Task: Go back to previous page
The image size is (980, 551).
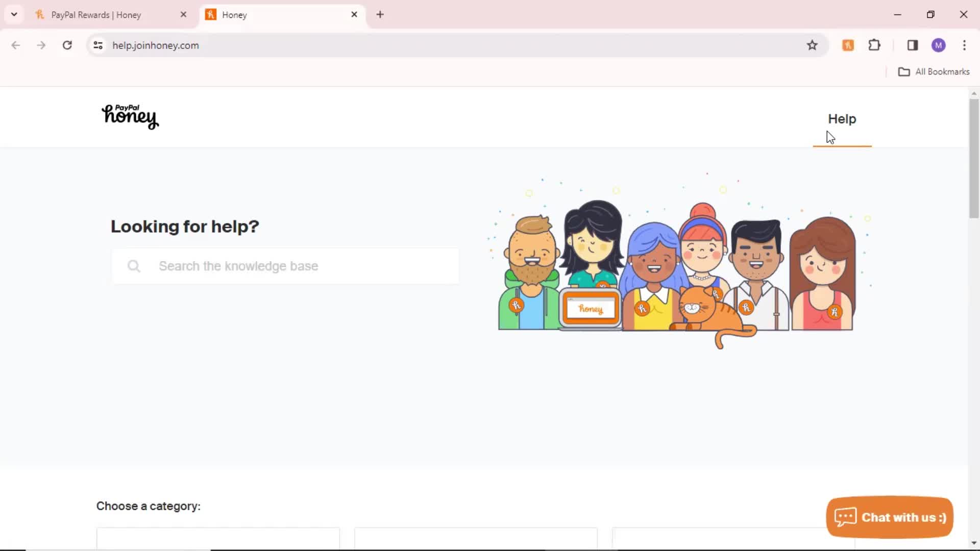Action: (16, 45)
